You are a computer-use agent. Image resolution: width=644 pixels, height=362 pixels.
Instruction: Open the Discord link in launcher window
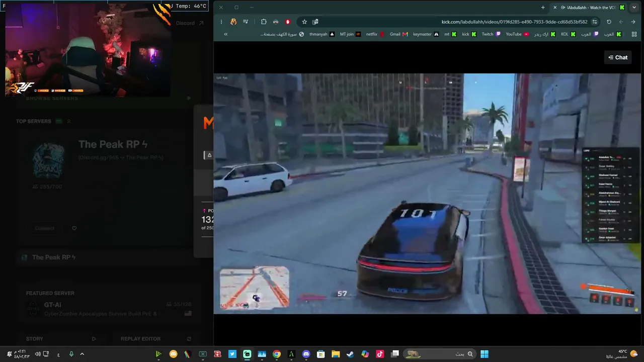point(190,23)
